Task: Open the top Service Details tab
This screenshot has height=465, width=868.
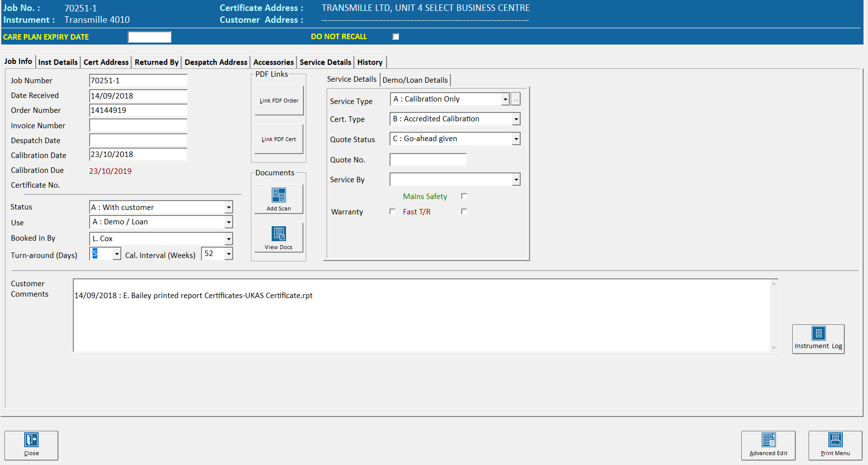Action: pyautogui.click(x=325, y=62)
